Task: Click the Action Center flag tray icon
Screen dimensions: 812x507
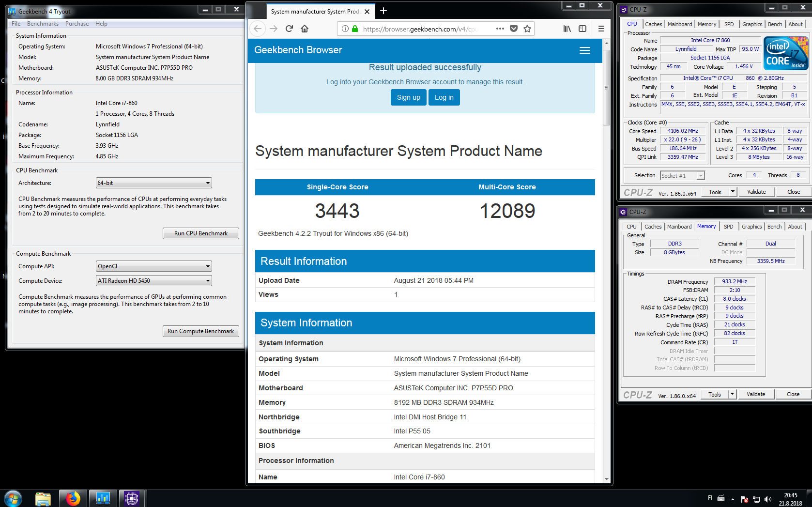Action: pos(745,499)
